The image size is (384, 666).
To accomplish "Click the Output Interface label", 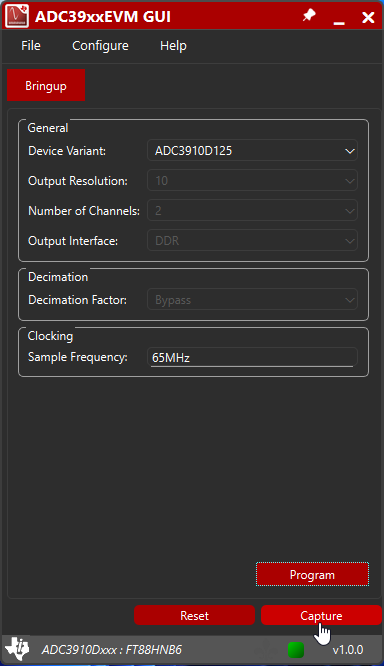I will tap(73, 241).
